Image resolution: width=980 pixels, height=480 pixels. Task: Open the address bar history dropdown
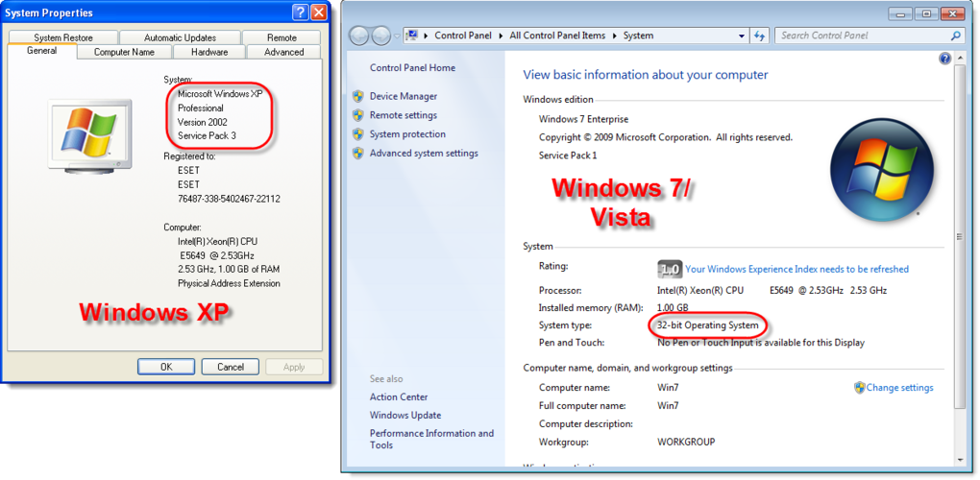pos(742,36)
